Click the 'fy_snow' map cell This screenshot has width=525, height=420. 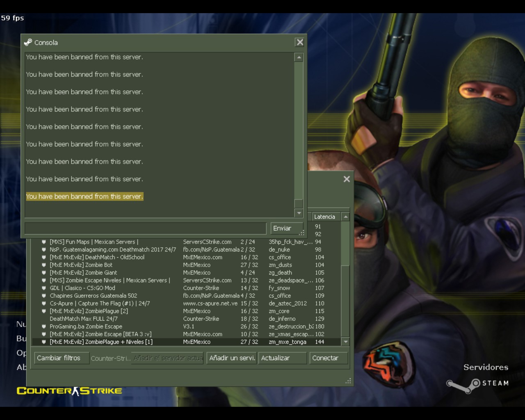point(279,288)
